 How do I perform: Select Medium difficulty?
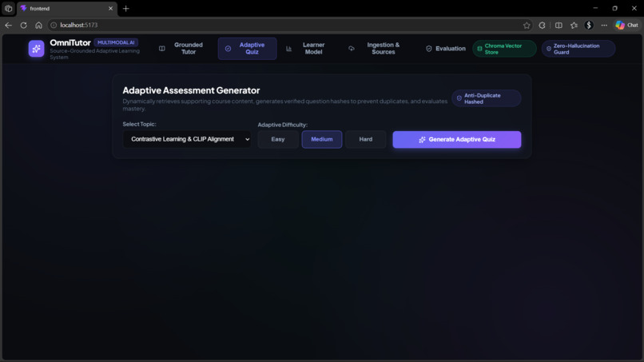coord(321,139)
